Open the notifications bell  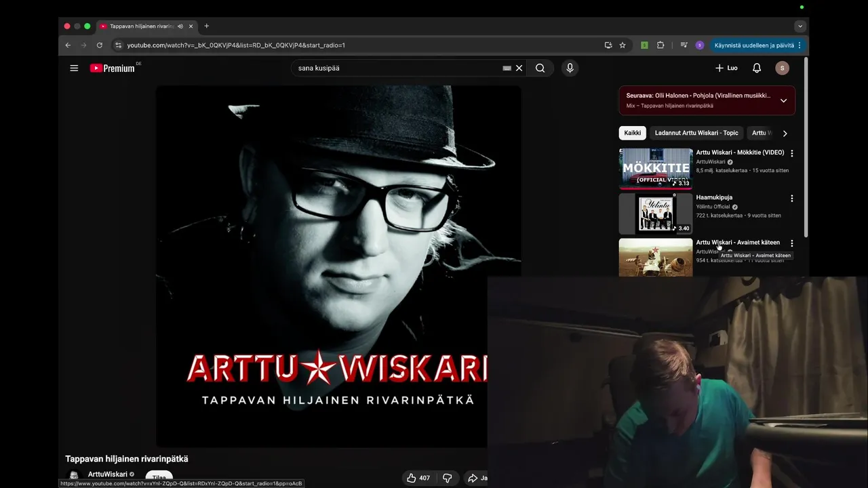click(757, 68)
